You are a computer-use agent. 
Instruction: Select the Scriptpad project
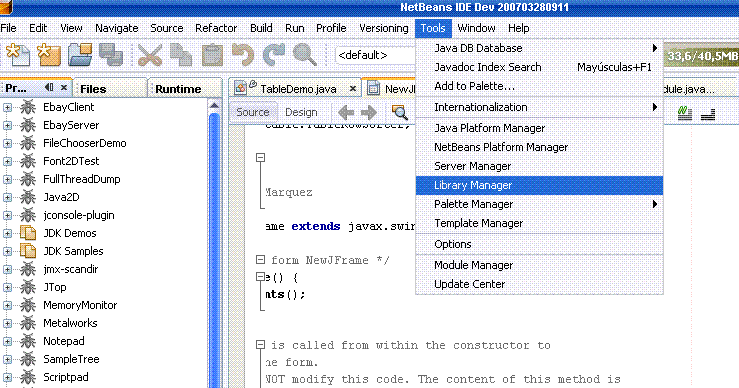point(66,377)
